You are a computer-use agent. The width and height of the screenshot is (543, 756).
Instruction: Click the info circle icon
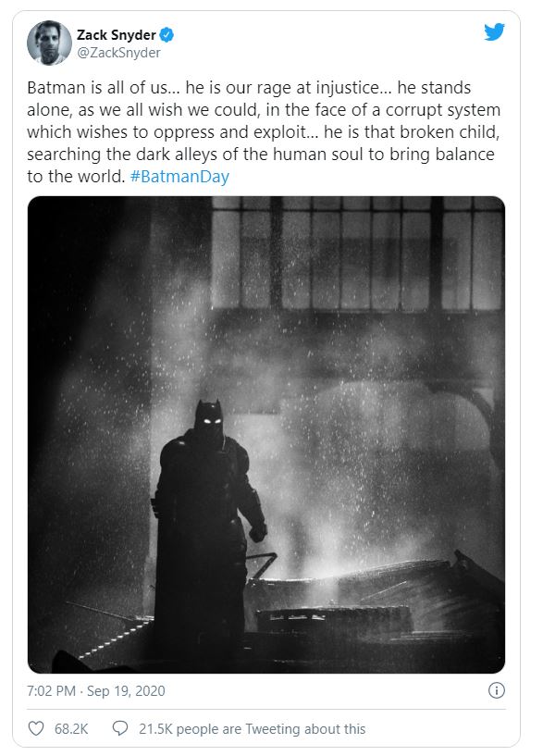496,690
